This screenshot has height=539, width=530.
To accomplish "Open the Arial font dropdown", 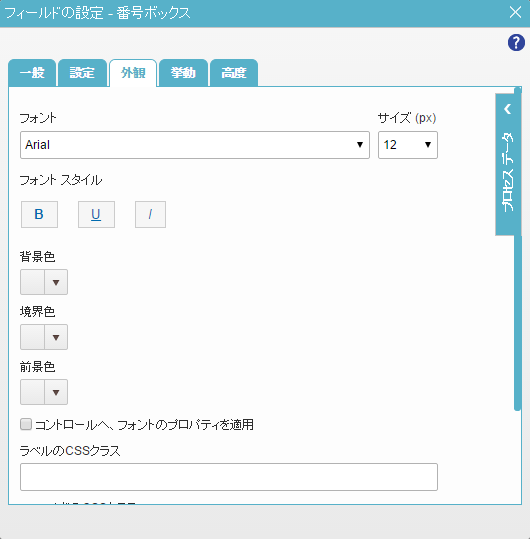I will pos(195,145).
